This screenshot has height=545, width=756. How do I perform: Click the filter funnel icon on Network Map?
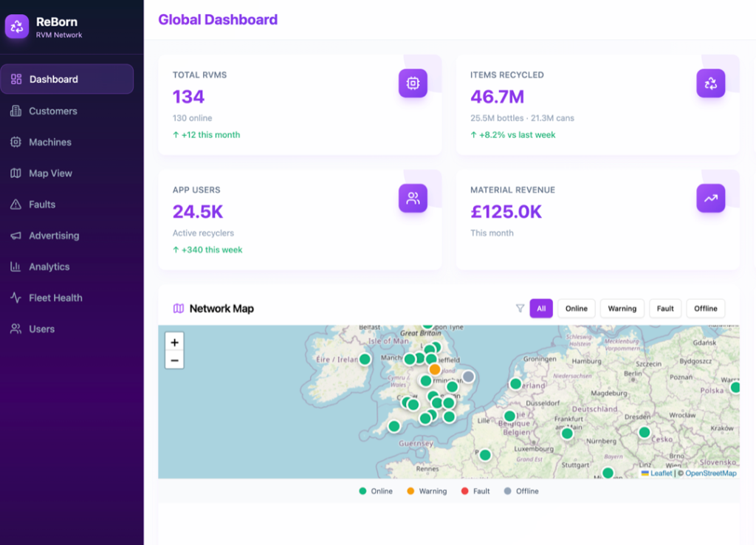click(x=520, y=308)
